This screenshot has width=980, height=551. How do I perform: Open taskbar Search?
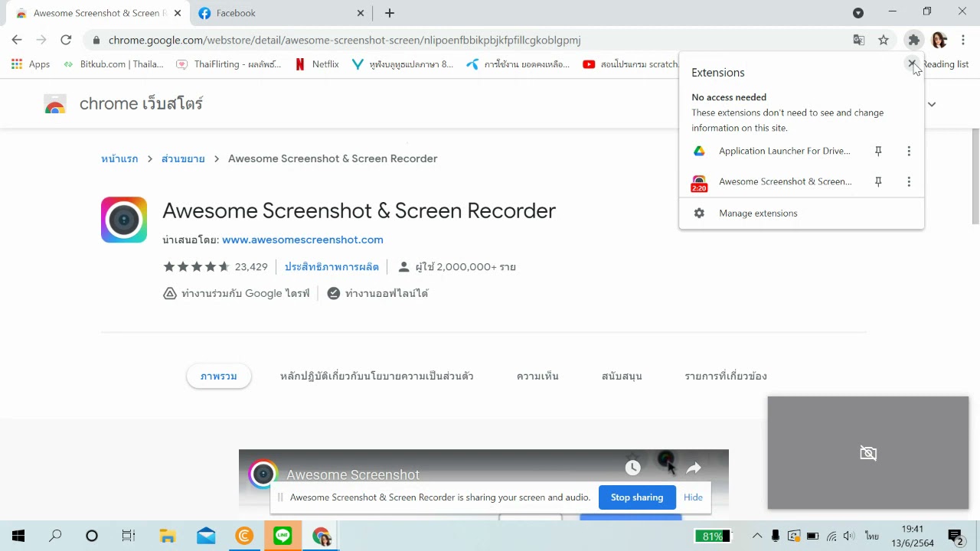pos(55,536)
